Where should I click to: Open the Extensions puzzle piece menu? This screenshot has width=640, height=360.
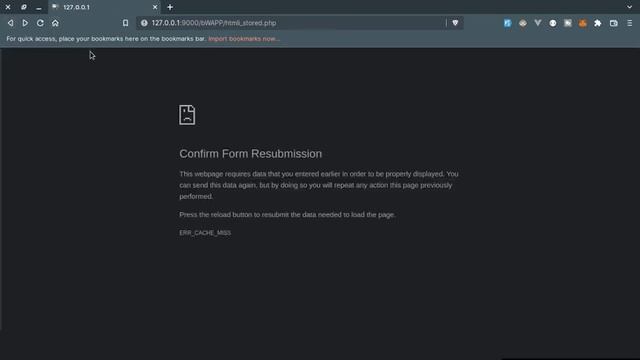pos(598,23)
